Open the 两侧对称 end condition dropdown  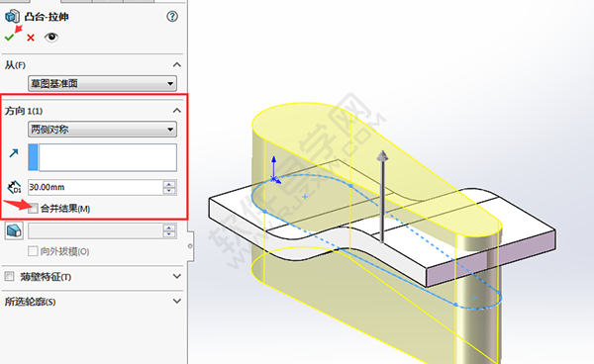102,130
